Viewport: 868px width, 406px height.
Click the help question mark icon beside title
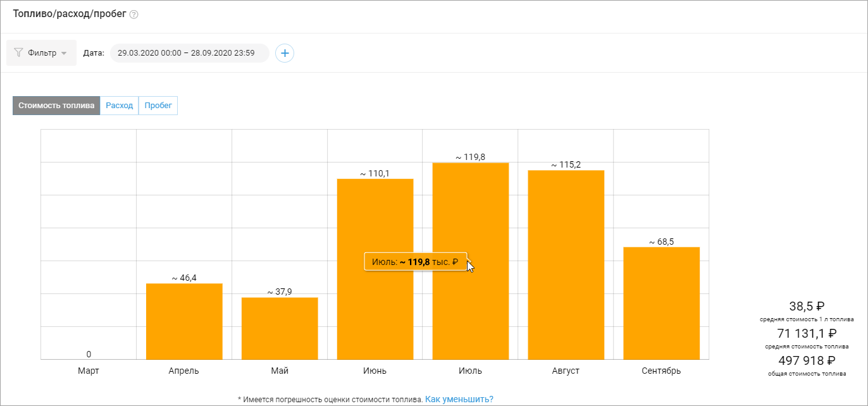click(x=133, y=15)
